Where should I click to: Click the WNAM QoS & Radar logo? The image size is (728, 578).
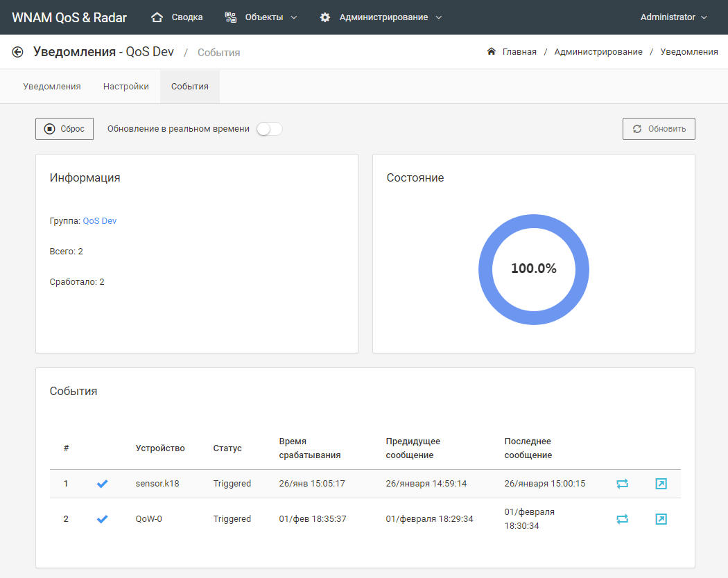point(69,17)
